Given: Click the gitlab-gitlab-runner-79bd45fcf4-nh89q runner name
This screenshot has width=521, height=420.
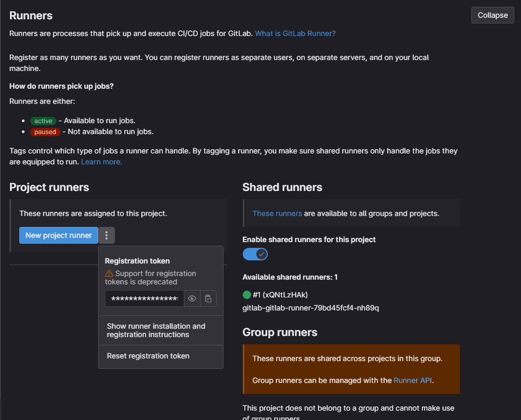Looking at the screenshot, I should (311, 308).
